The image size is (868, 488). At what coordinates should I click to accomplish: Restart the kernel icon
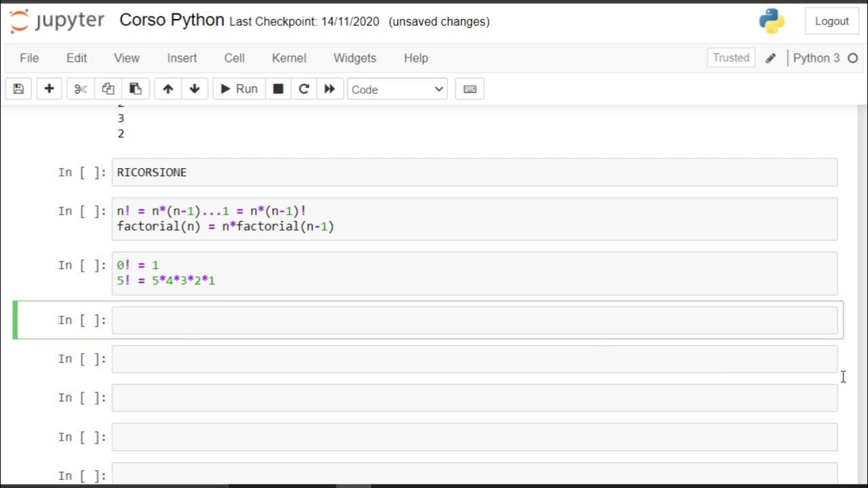[304, 89]
